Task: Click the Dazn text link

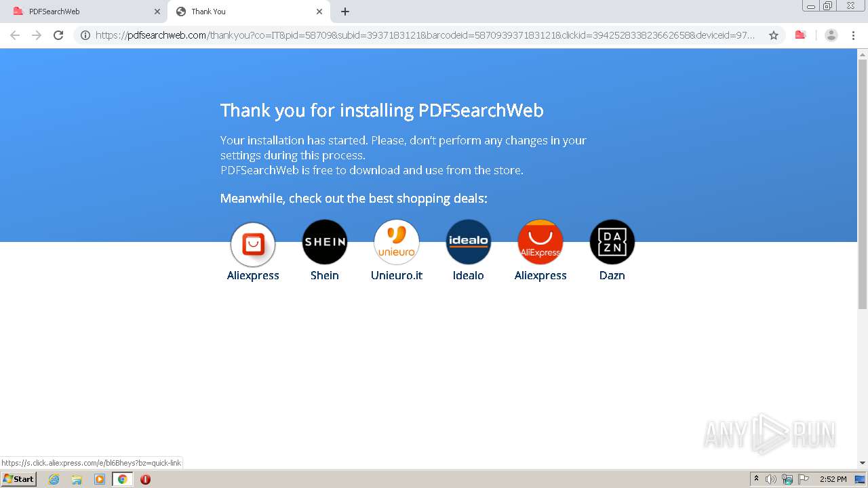Action: (612, 275)
